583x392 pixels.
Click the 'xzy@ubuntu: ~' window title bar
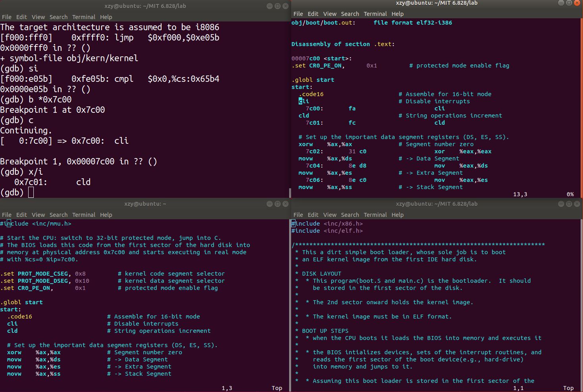(145, 204)
